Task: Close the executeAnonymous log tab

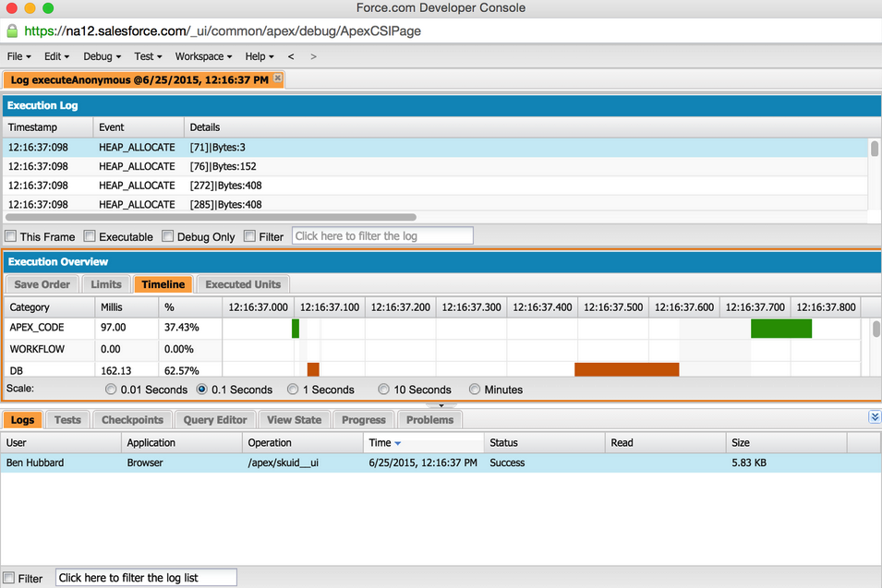Action: click(x=278, y=78)
